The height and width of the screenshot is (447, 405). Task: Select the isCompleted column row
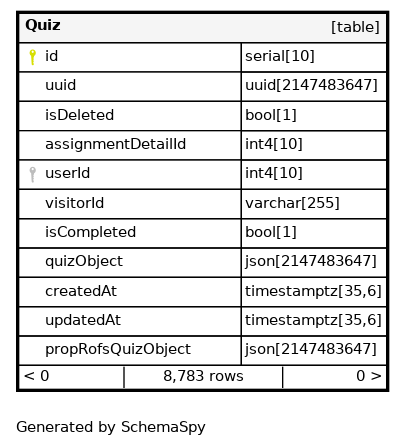[203, 233]
